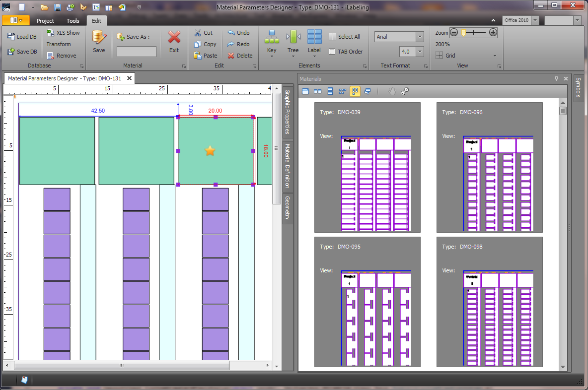The width and height of the screenshot is (588, 390).
Task: Exit the designer with the red X icon
Action: point(174,41)
